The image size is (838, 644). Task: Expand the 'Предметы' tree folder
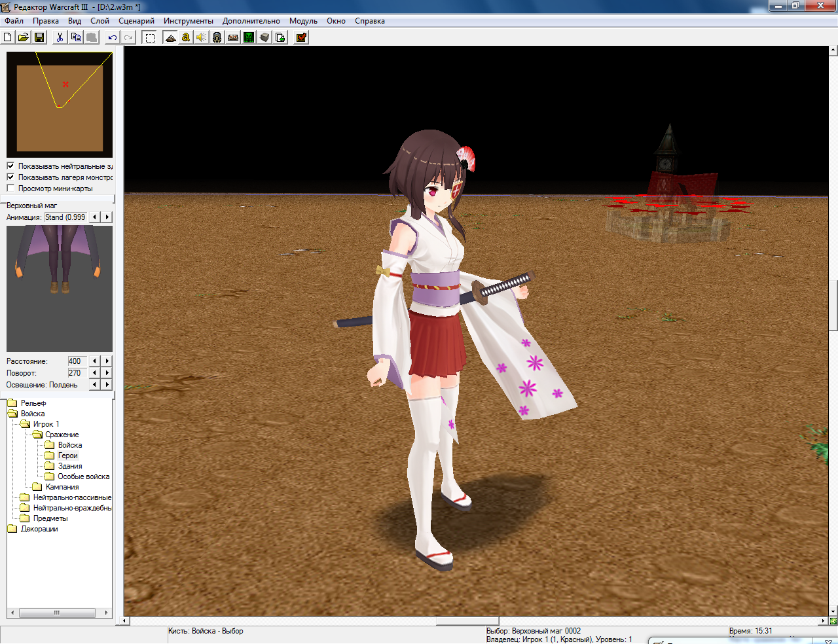25,518
